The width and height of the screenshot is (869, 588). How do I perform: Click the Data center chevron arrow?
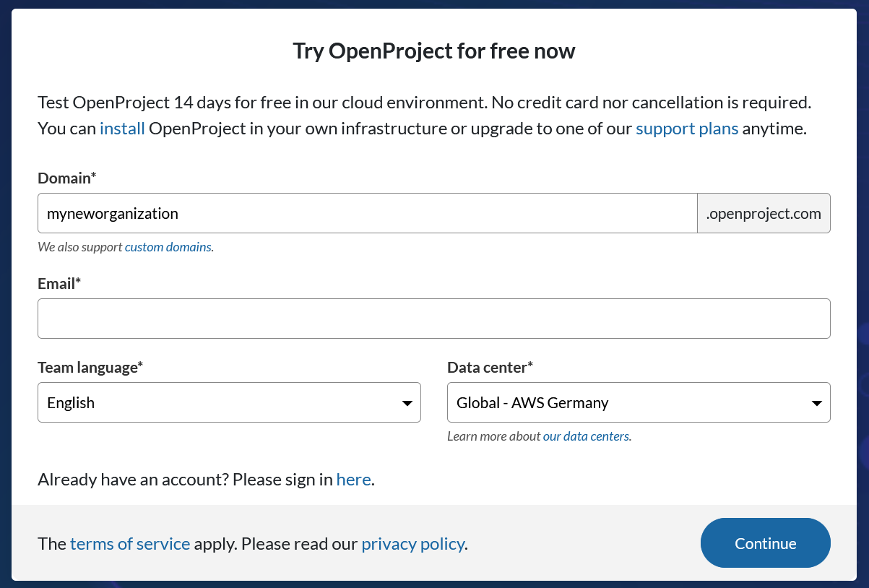pos(816,402)
